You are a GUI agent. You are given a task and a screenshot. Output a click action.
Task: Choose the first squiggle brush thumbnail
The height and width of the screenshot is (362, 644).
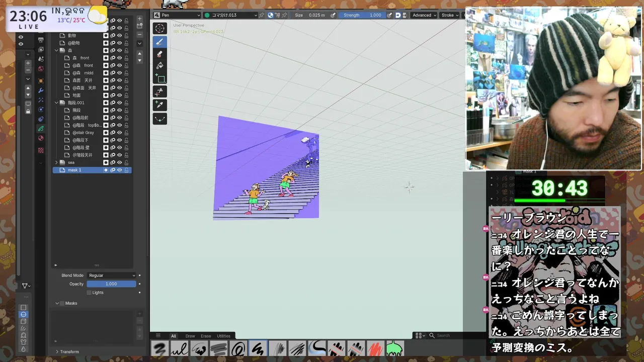(x=160, y=348)
